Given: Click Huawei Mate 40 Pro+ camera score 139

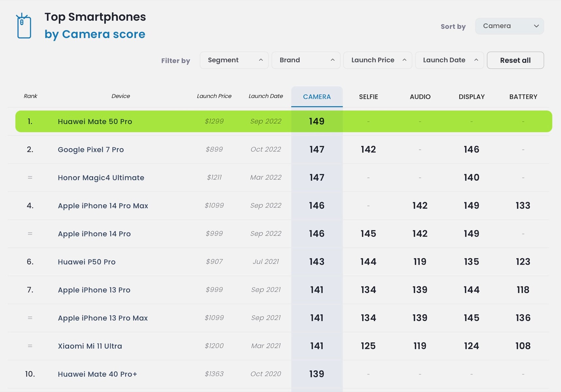Looking at the screenshot, I should [x=317, y=374].
